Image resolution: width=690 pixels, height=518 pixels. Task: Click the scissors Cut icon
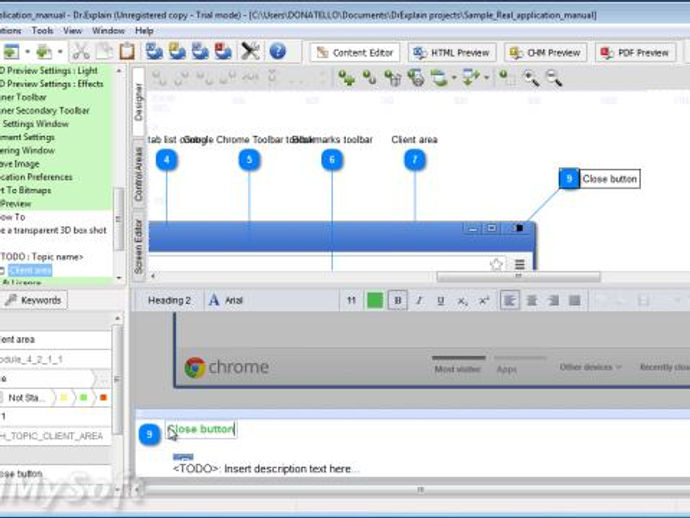point(81,52)
